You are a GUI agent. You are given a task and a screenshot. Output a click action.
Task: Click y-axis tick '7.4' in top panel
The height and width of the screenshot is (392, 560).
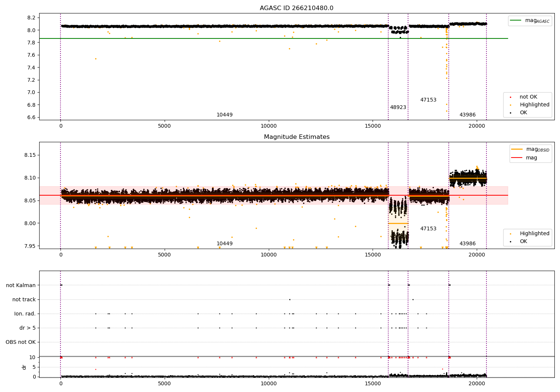(x=32, y=68)
